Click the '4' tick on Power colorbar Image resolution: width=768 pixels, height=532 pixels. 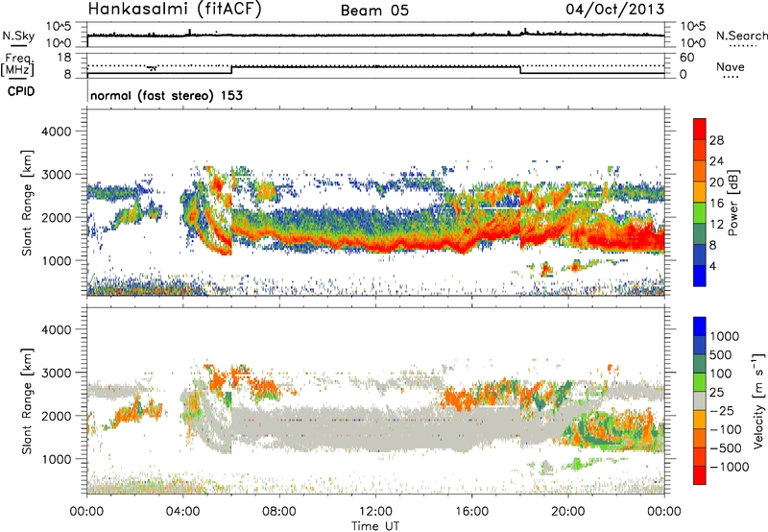[712, 266]
